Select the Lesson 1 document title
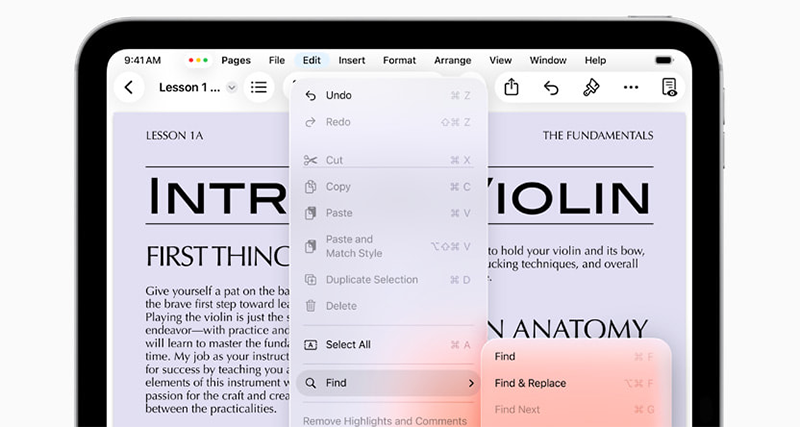Viewport: 800px width, 427px height. pyautogui.click(x=189, y=87)
